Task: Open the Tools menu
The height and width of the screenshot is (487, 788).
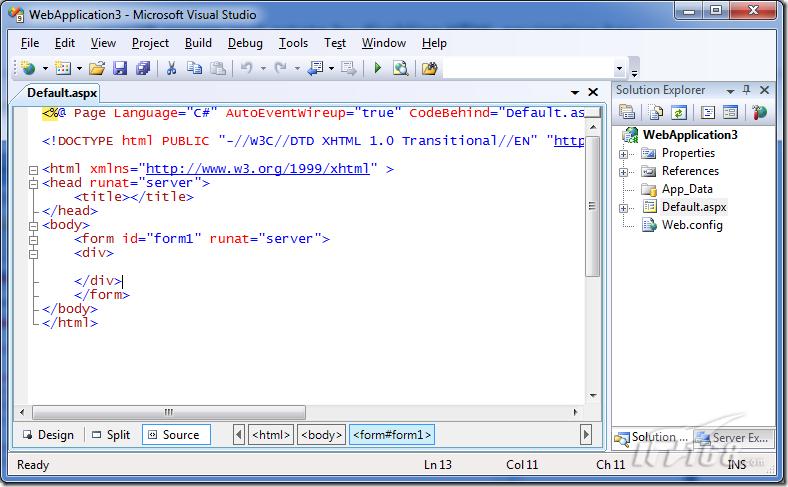Action: [293, 43]
